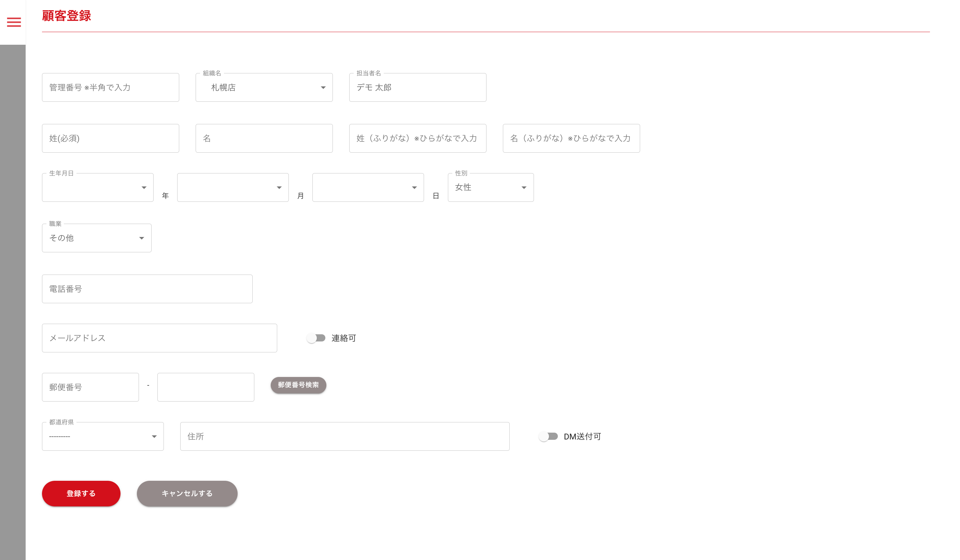Click the メールアドレス input field
This screenshot has height=560, width=960.
(x=159, y=338)
